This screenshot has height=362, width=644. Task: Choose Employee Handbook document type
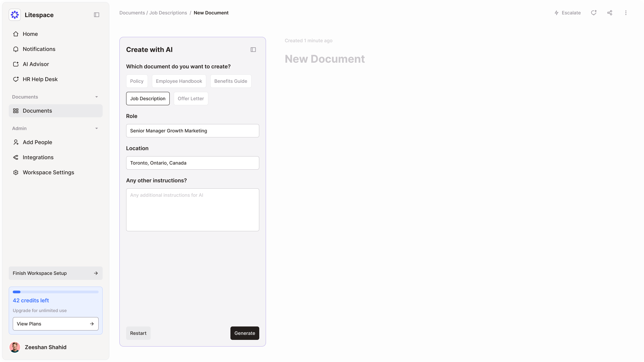tap(179, 81)
